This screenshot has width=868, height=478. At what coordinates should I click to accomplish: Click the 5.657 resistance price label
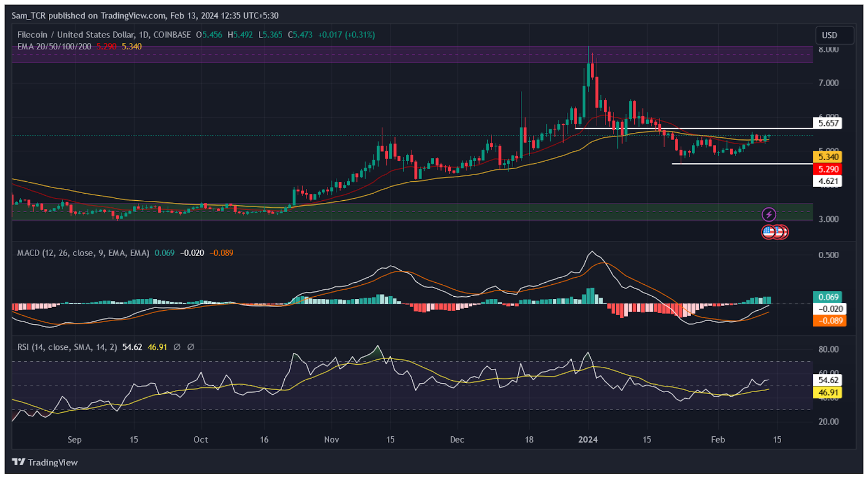tap(828, 123)
